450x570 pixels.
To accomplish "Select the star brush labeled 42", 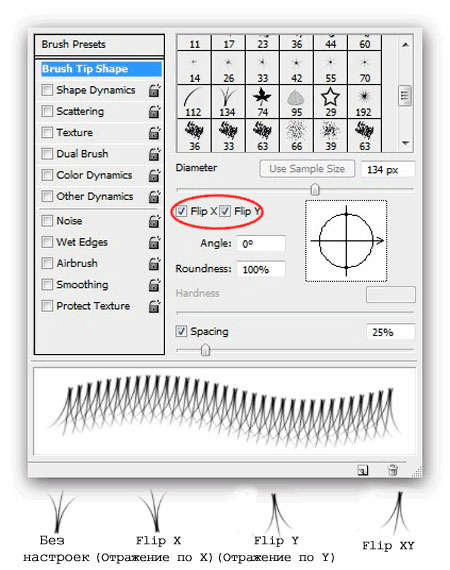I will tap(296, 68).
